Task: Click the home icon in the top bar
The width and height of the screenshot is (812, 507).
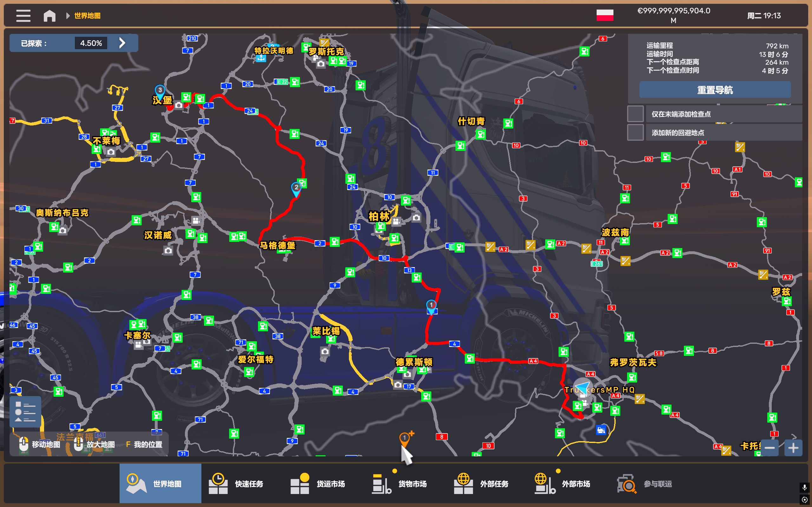Action: [49, 16]
